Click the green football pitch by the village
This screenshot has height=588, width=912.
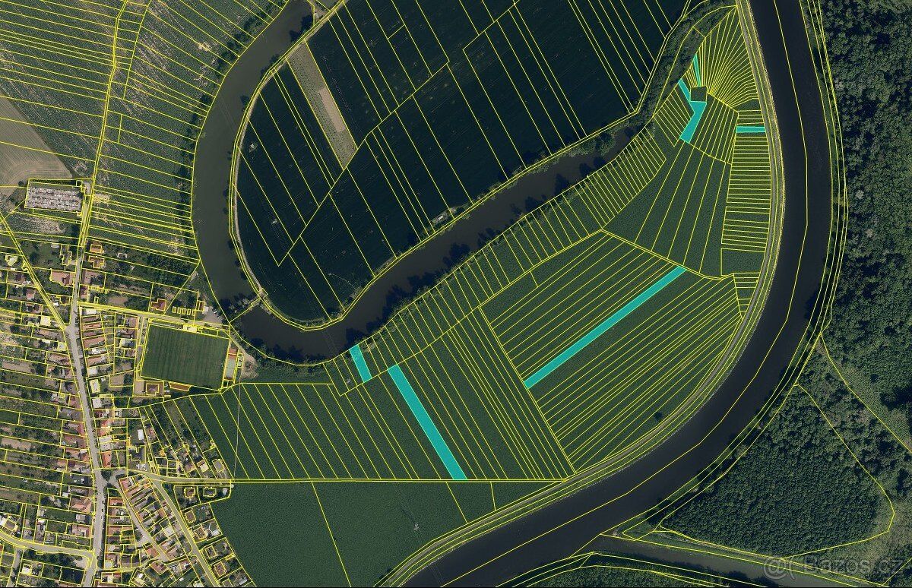pos(185,356)
